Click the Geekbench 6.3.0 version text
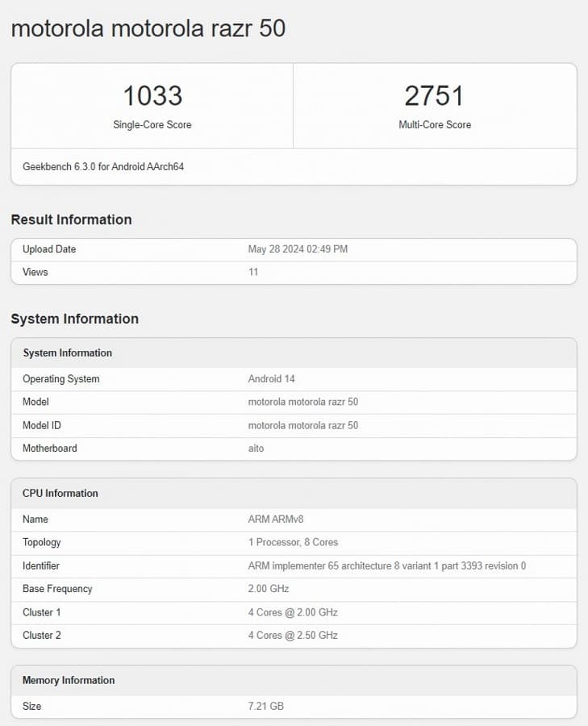This screenshot has width=588, height=726. click(x=103, y=167)
